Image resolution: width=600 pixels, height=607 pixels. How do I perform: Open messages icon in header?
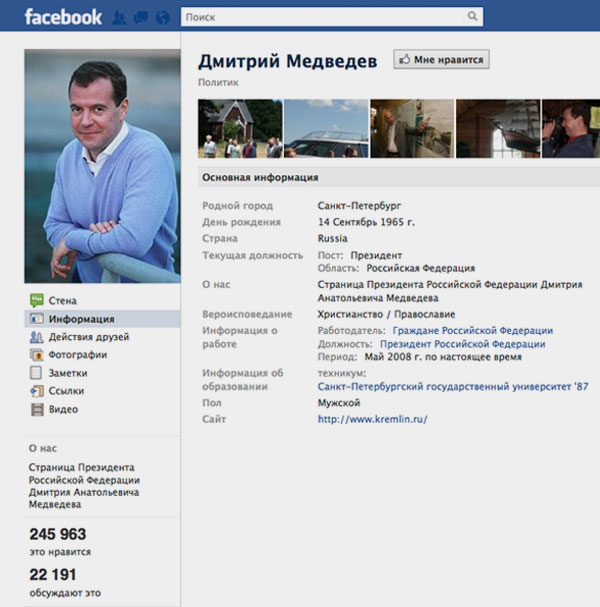pos(141,17)
